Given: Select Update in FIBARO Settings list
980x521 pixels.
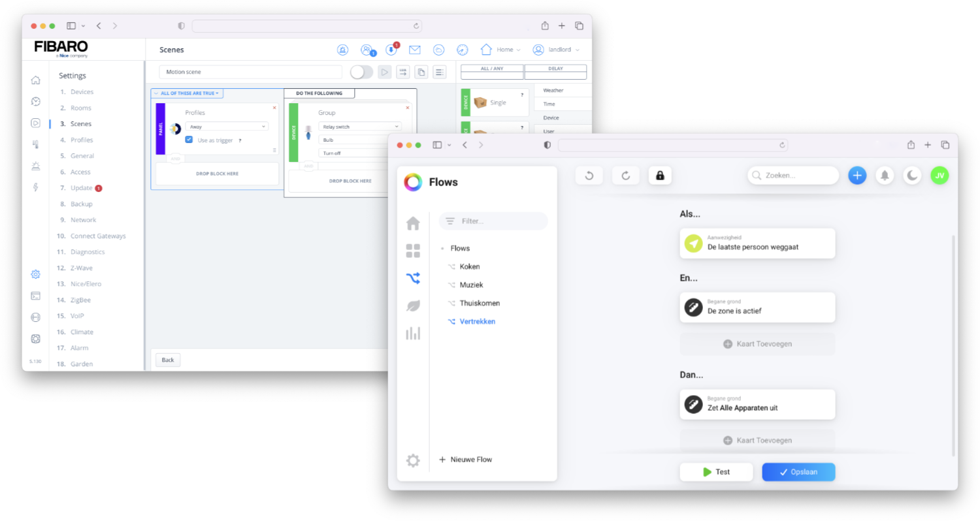Looking at the screenshot, I should tap(81, 188).
